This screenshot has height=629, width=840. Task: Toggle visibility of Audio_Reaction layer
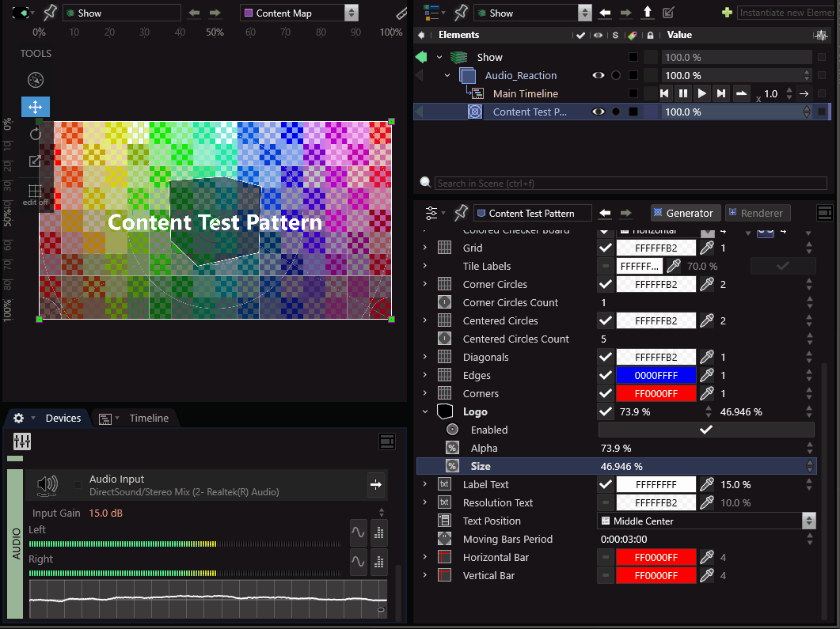tap(599, 75)
